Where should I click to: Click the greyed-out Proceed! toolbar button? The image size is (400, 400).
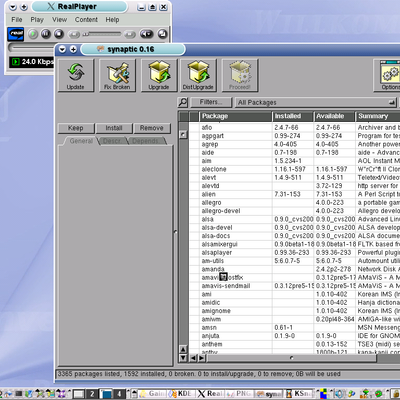(x=240, y=75)
